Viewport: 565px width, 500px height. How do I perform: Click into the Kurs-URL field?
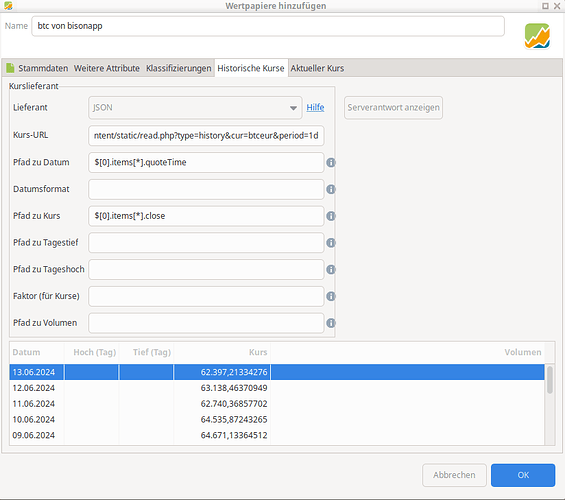(206, 135)
